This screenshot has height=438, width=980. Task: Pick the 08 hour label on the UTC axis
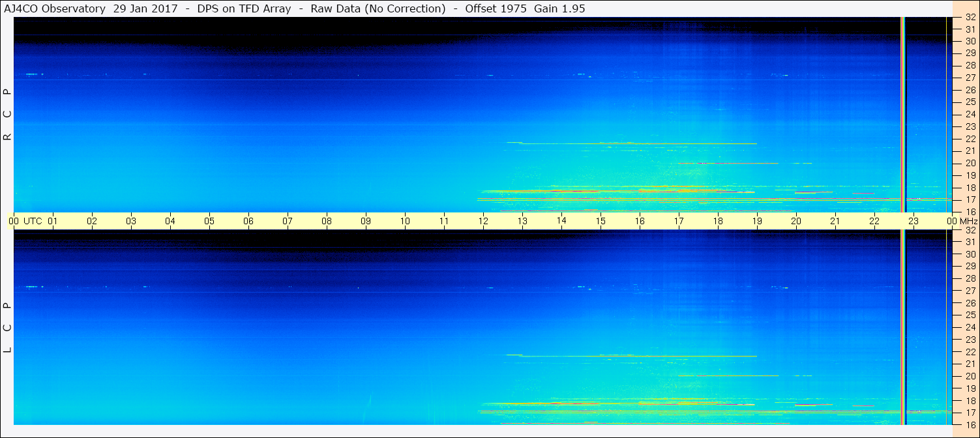(327, 221)
